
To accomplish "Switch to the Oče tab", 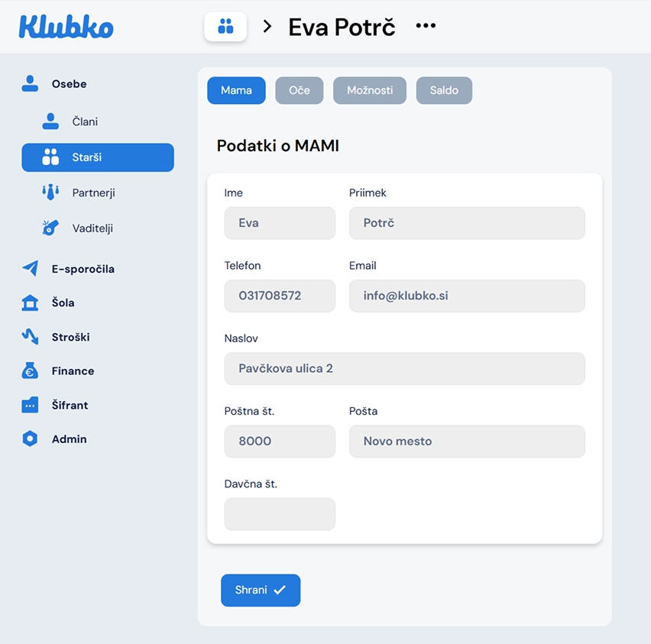I will click(300, 90).
